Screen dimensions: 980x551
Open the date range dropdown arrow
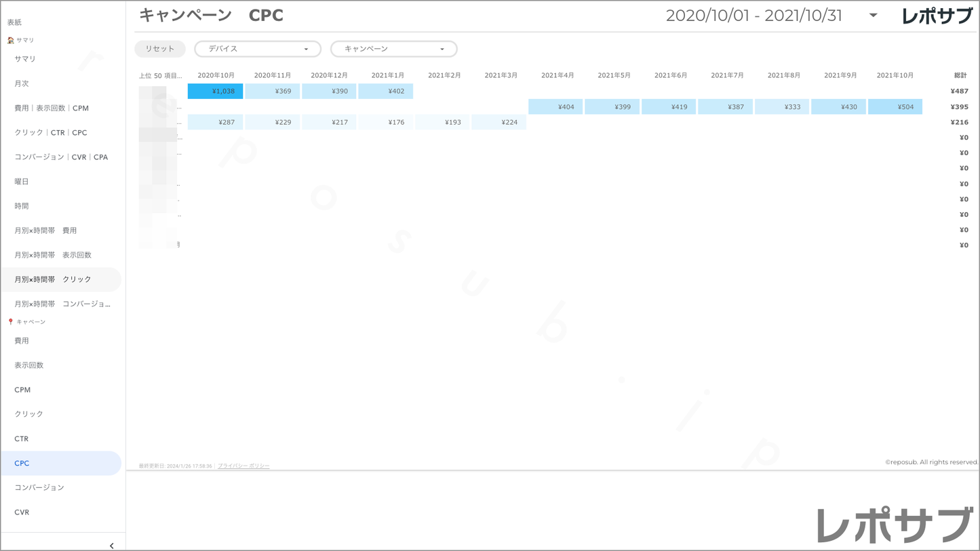tap(873, 16)
